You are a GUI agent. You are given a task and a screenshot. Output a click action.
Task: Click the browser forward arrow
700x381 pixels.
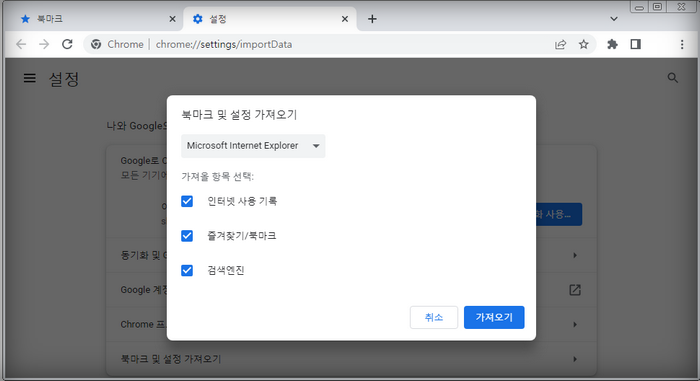tap(44, 44)
